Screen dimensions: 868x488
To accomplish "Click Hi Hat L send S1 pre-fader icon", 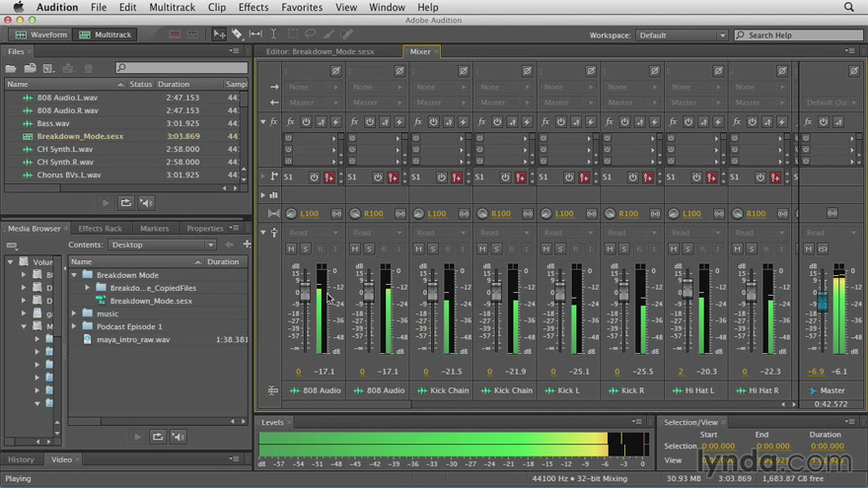I will [711, 177].
